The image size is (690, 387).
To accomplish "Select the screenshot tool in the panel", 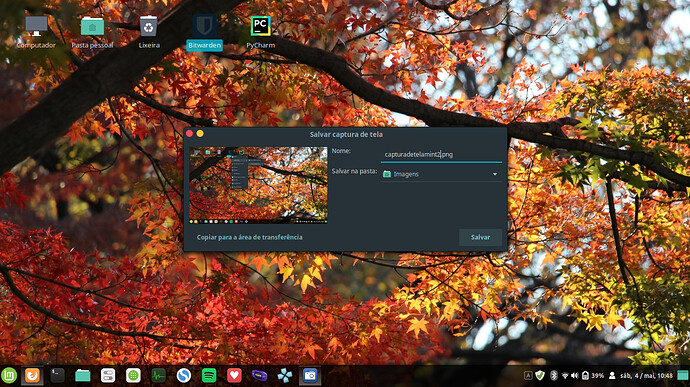I will (310, 376).
